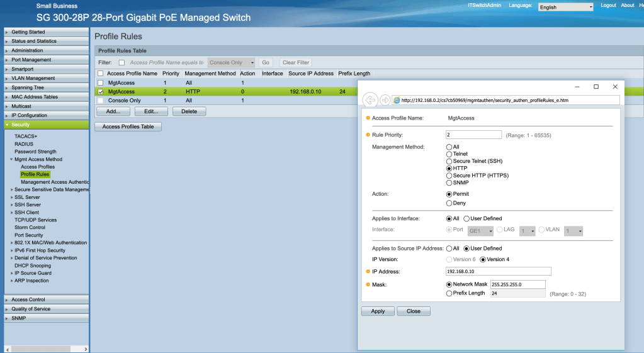
Task: Select the Deny action radio button
Action: coord(449,203)
